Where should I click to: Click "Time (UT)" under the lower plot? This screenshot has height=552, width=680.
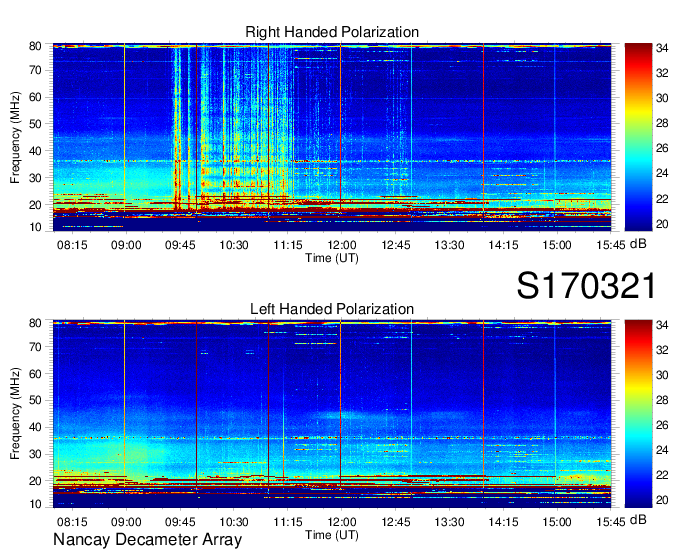coord(332,535)
